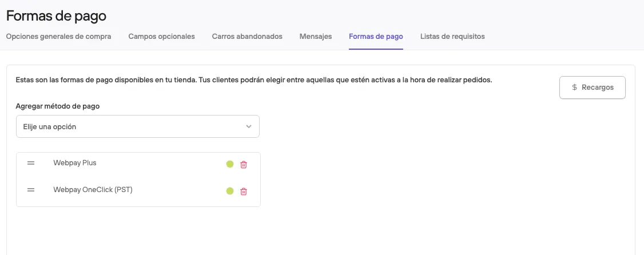Click the Webpay OneClick (PST) row label
The image size is (644, 255).
click(93, 190)
